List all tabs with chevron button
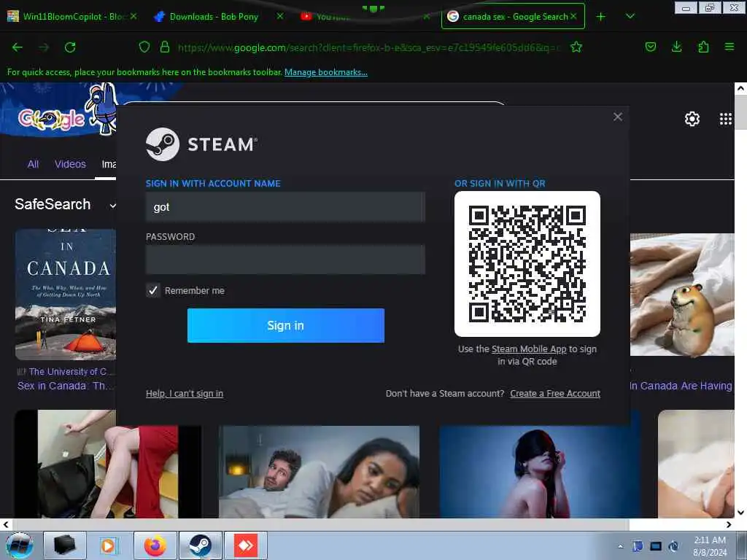Screen dimensions: 747x560 630,16
